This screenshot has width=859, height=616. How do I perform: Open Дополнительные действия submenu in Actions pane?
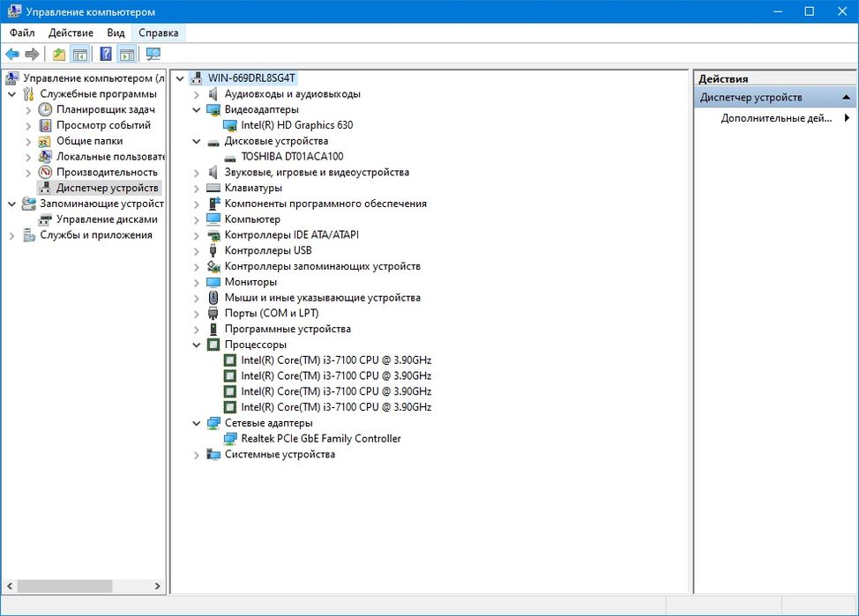775,118
